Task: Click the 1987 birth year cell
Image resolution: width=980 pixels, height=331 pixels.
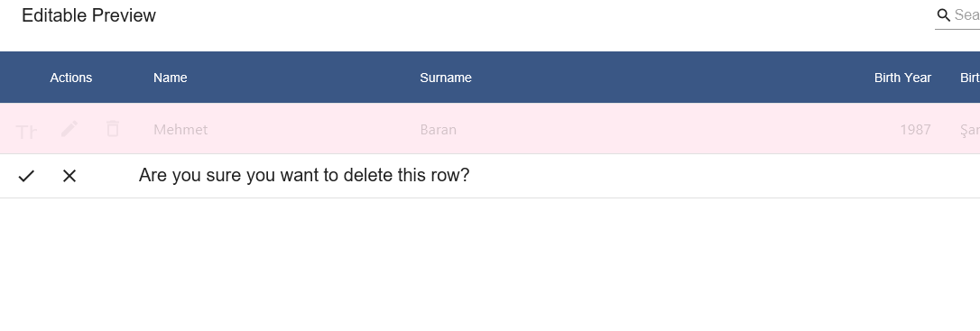Action: point(916,129)
